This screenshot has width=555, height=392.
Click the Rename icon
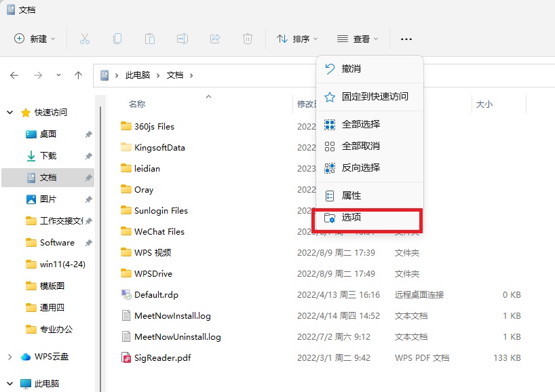[x=182, y=39]
